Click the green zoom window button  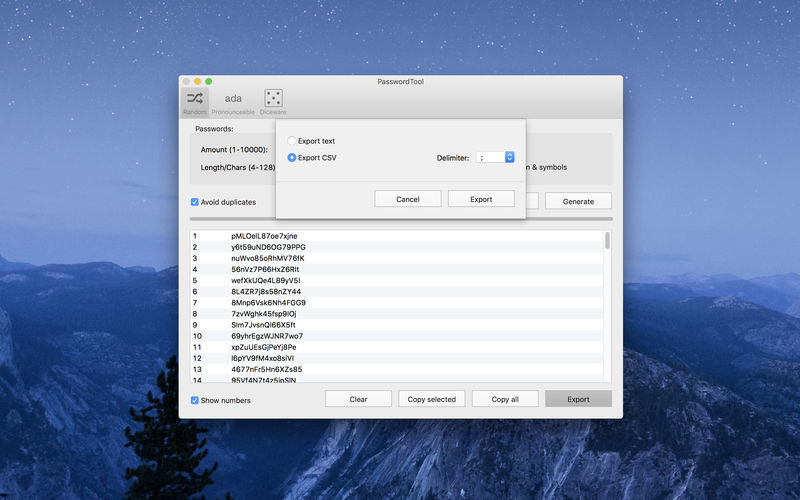pos(209,82)
